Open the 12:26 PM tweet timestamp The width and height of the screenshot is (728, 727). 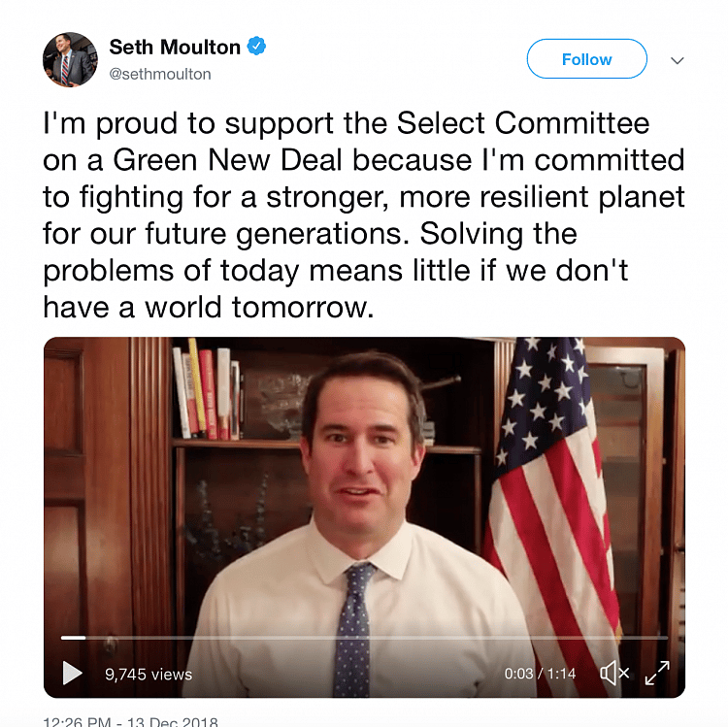(130, 721)
